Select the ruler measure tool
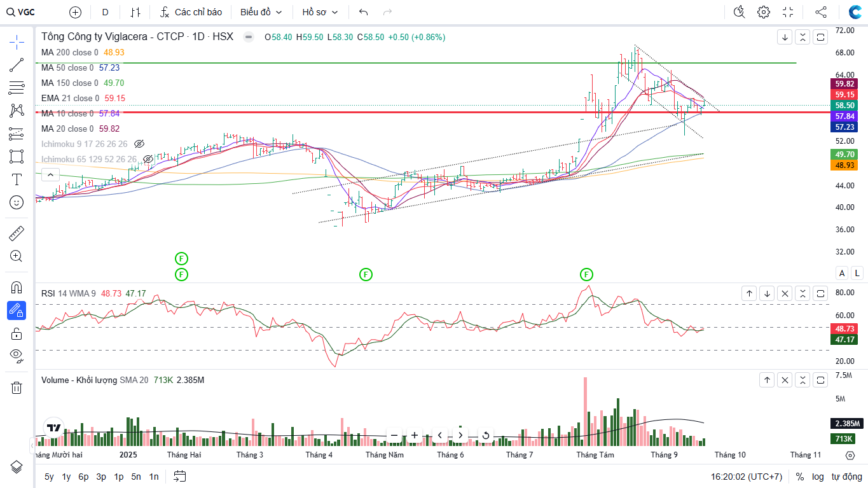Screen dimensions: 868x488 point(17,234)
